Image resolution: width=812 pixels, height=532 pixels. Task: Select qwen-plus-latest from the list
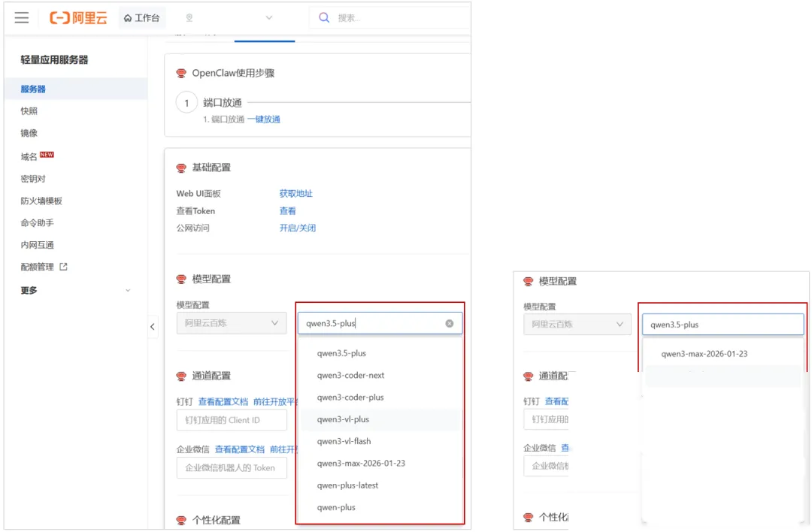point(380,485)
